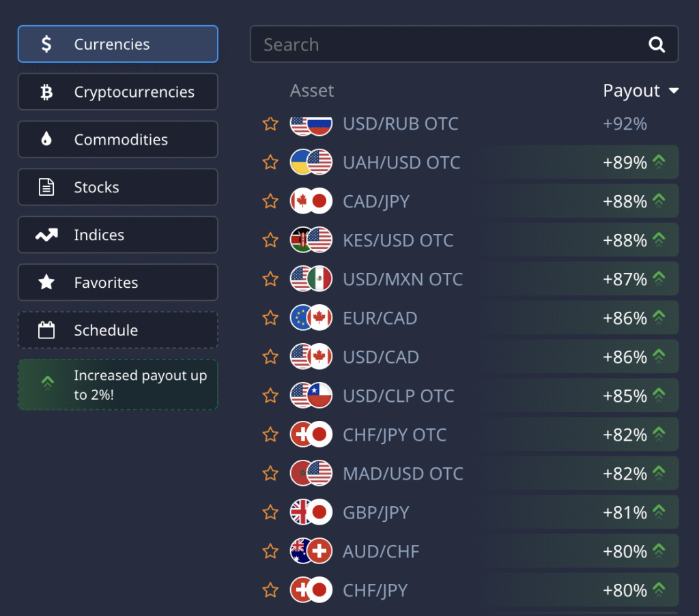Screen dimensions: 699x616
Task: Click the calendar Schedule icon
Action: 46,331
